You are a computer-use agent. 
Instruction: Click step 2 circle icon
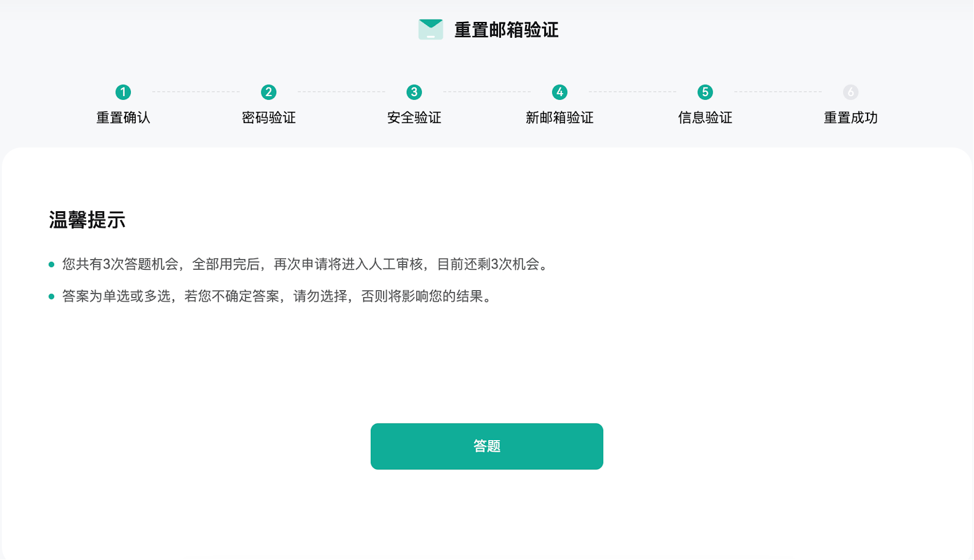(x=268, y=92)
